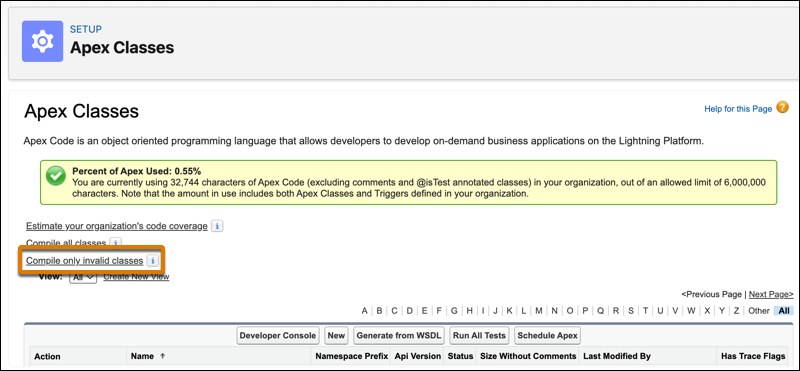800x371 pixels.
Task: Filter classes by letter H
Action: tap(469, 311)
